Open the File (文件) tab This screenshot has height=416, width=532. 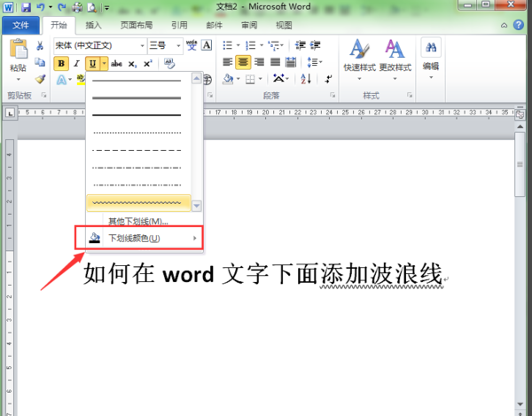coord(20,25)
